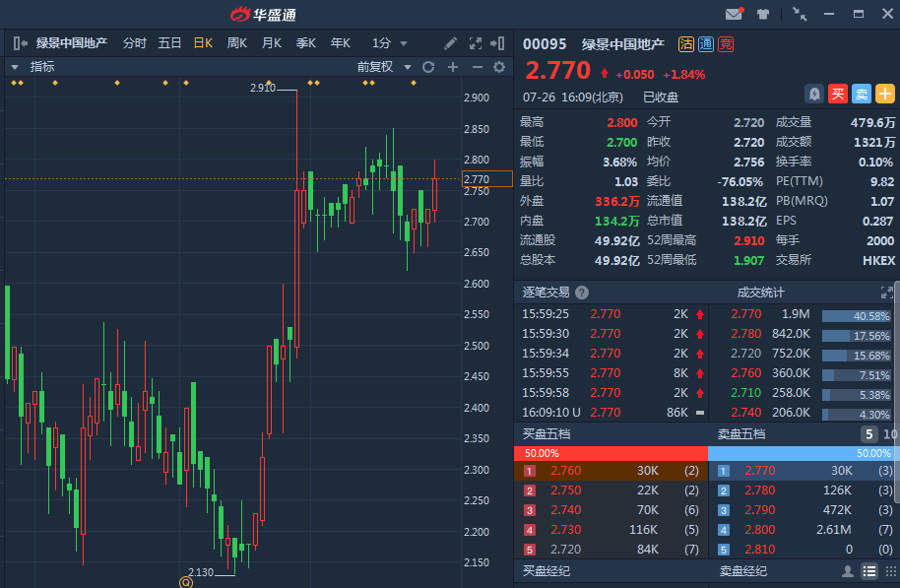The width and height of the screenshot is (900, 588).
Task: Toggle list view for broker queue
Action: pos(868,571)
